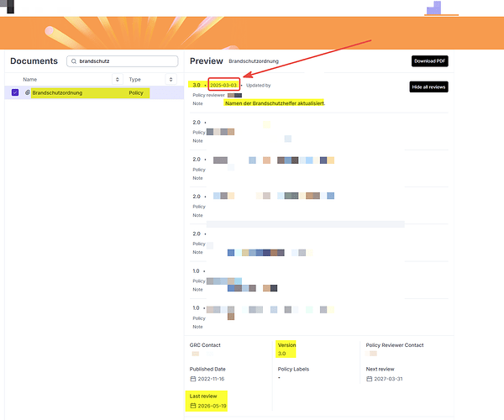Sort documents by the Type column arrows

point(171,79)
